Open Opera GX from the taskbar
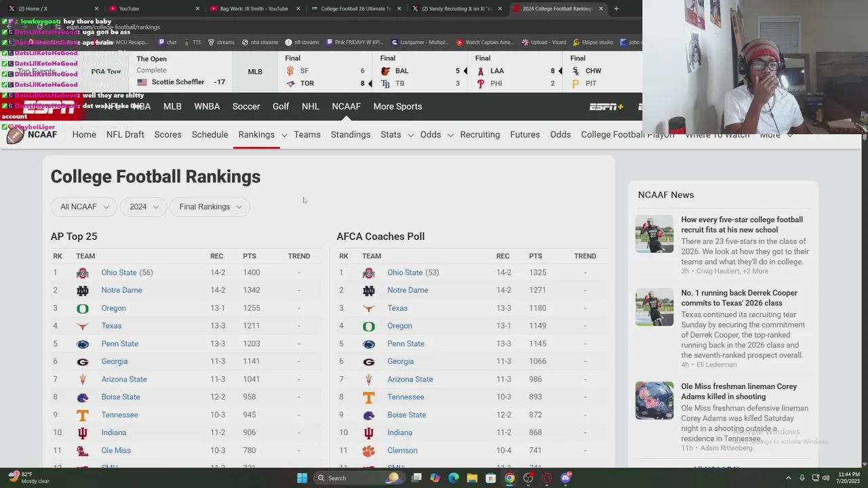The image size is (868, 488). click(x=547, y=478)
